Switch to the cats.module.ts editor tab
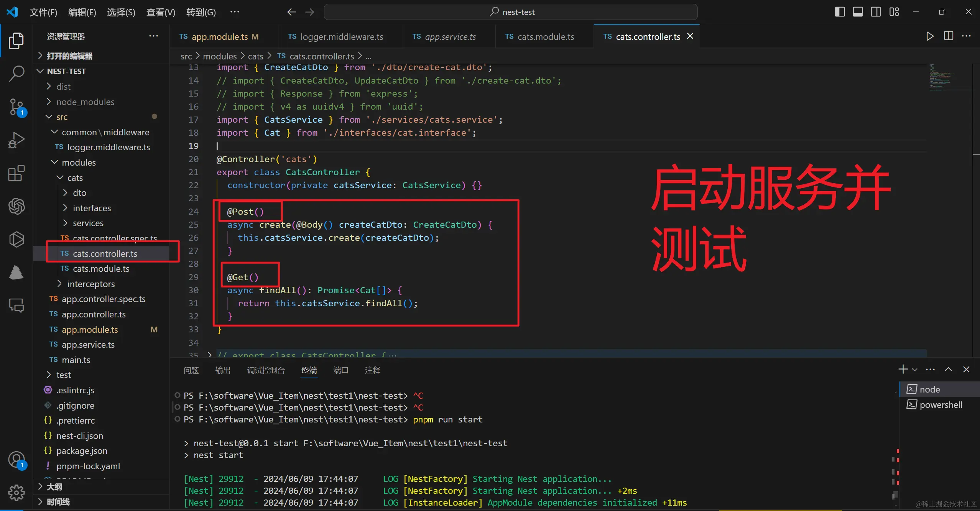 pos(544,36)
